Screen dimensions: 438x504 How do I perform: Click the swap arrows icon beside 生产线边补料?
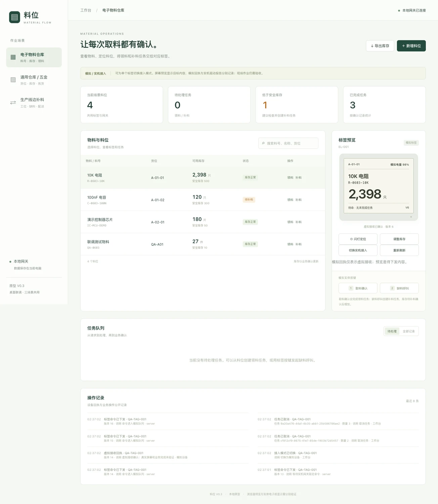(13, 102)
